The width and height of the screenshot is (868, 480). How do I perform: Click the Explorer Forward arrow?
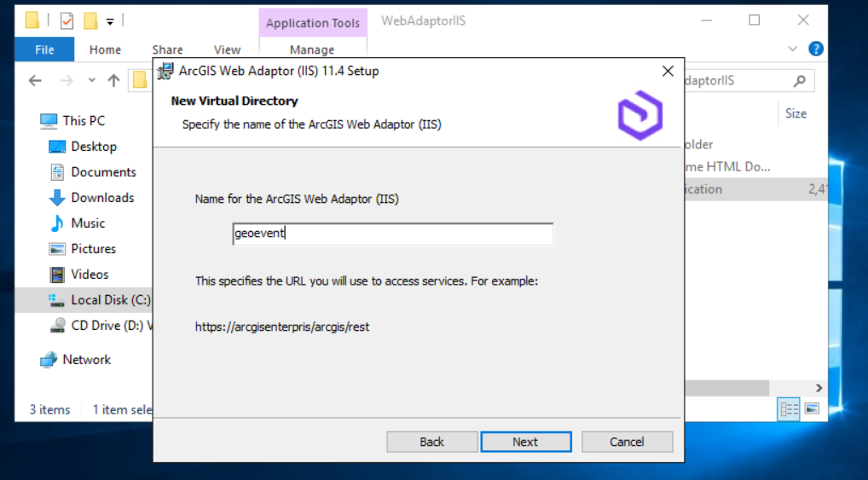point(67,81)
